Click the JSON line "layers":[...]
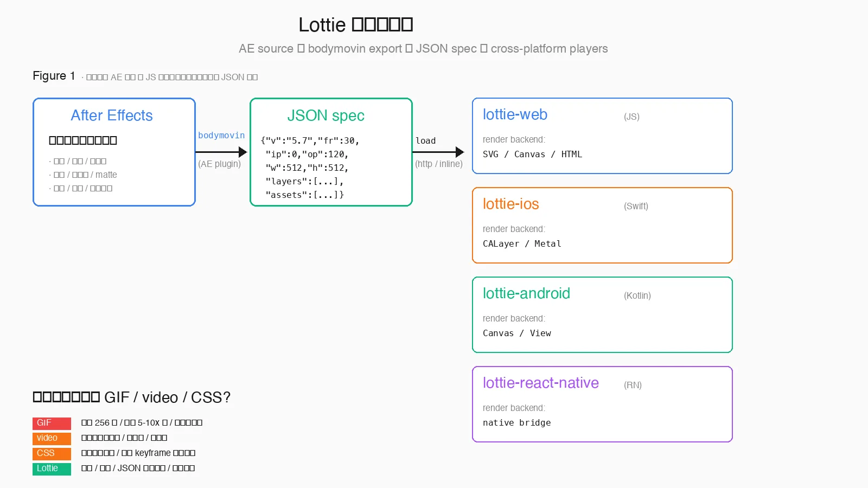Image resolution: width=868 pixels, height=488 pixels. coord(304,182)
